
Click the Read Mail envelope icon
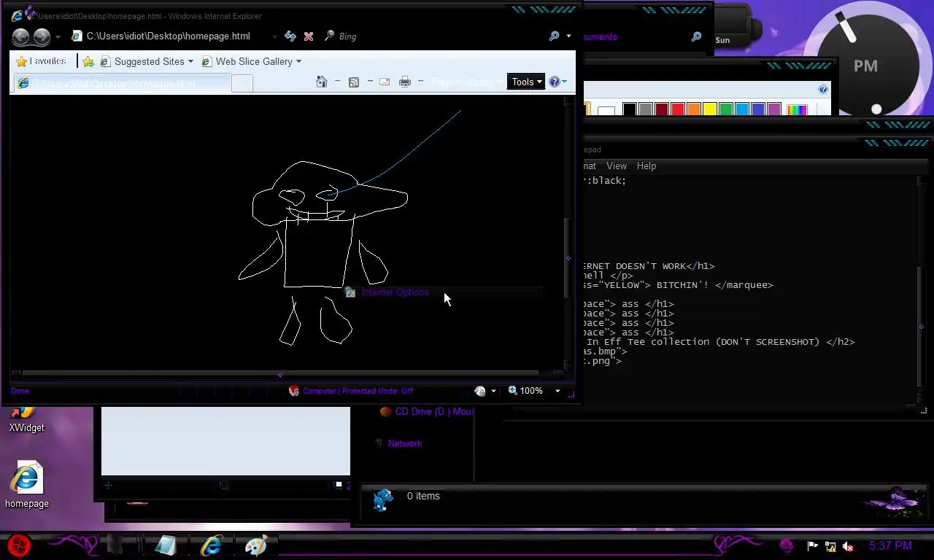coord(385,82)
